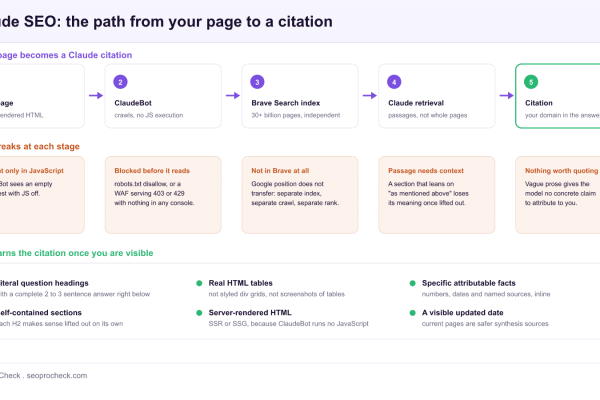Click the 'contained sections' bullet title
Image resolution: width=600 pixels, height=400 pixels.
coord(41,313)
